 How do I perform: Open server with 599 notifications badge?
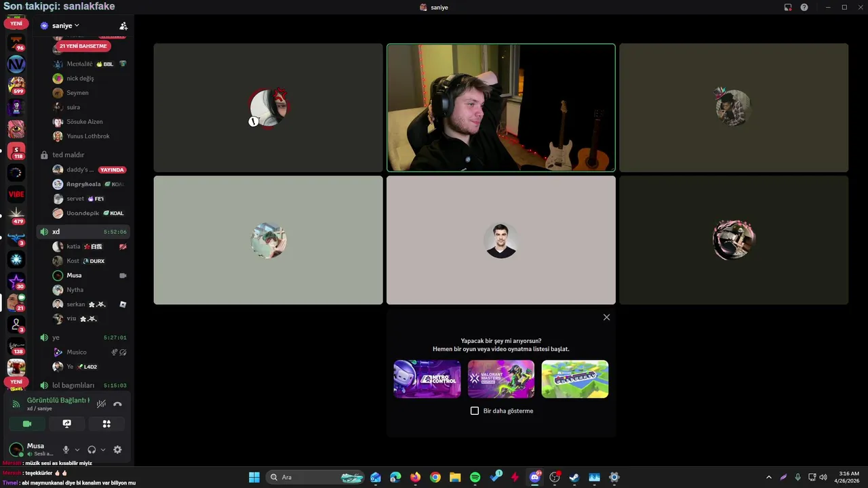[x=16, y=86]
